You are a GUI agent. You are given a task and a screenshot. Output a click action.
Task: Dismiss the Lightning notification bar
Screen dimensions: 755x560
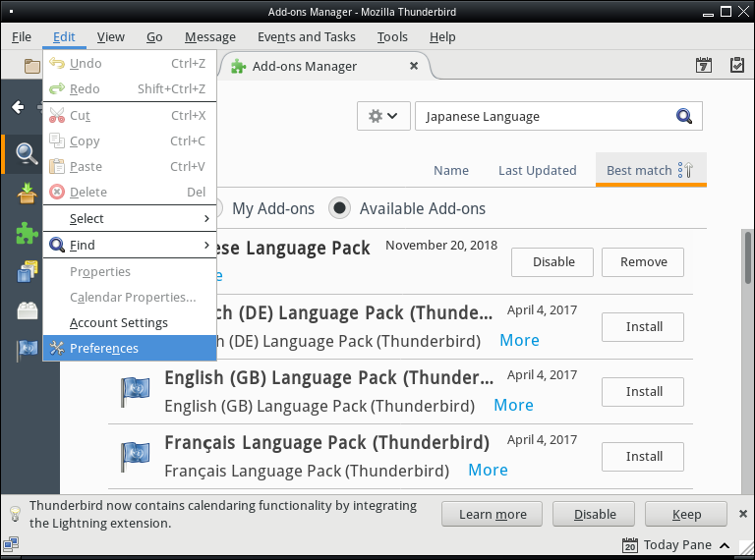pos(743,514)
